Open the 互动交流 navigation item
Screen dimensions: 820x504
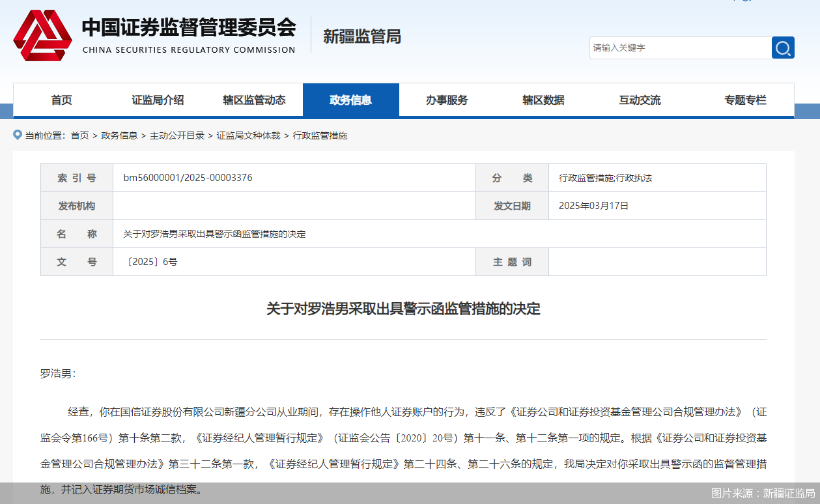639,100
